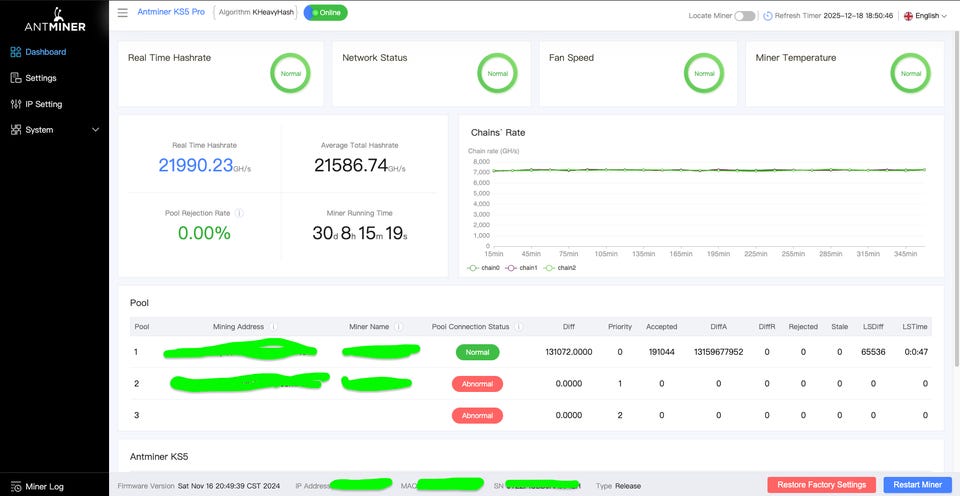
Task: Click the UK flag language icon
Action: pos(909,16)
